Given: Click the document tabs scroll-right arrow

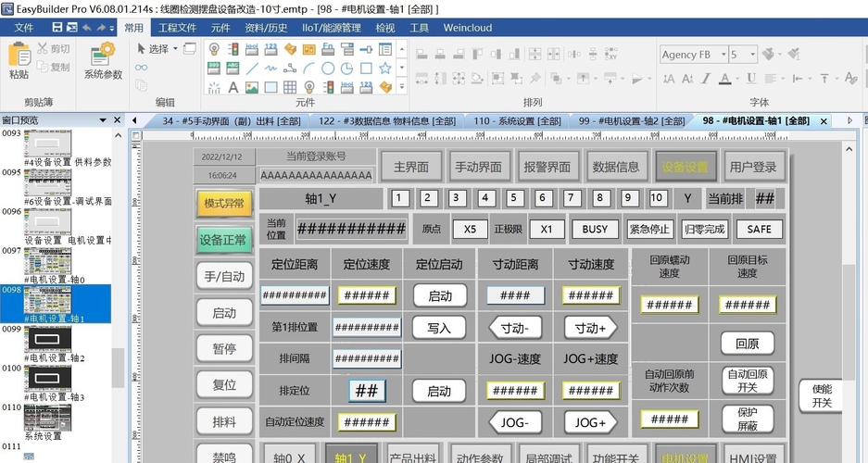Looking at the screenshot, I should [x=850, y=120].
